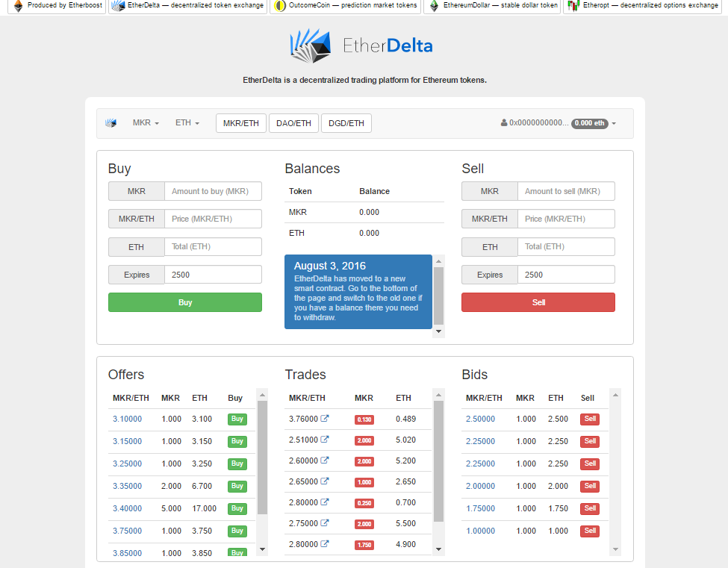Click the user account icon beside the address
This screenshot has height=568, width=728.
click(504, 123)
